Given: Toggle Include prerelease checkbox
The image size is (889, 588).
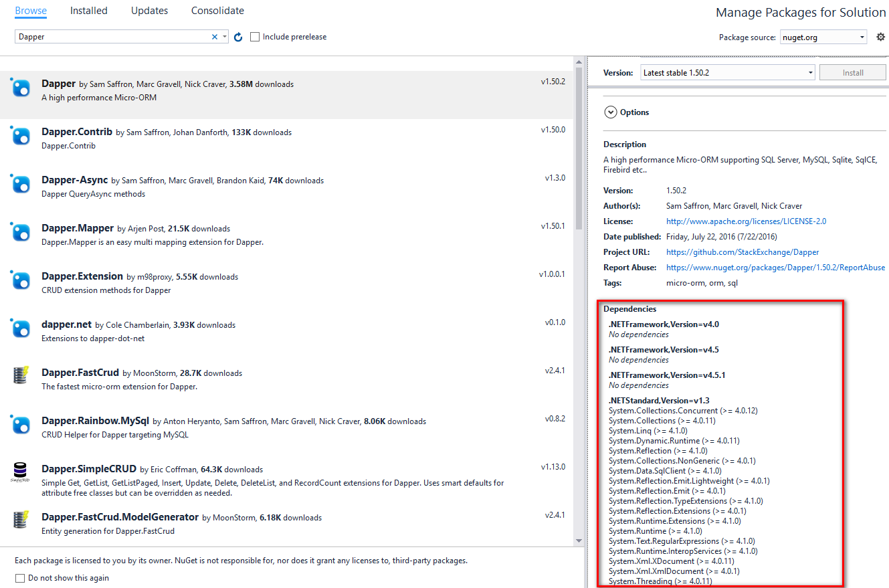Looking at the screenshot, I should click(255, 37).
